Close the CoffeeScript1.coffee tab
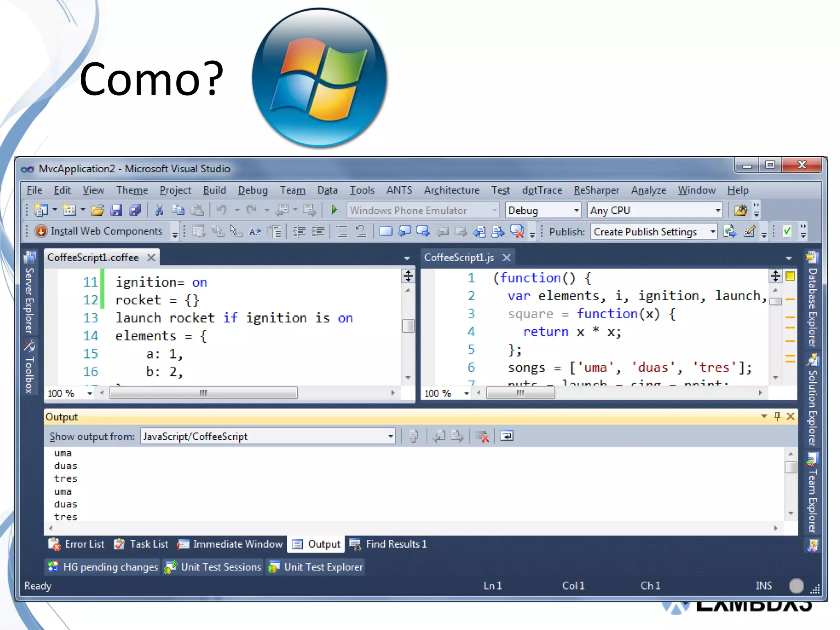The image size is (840, 630). tap(151, 258)
